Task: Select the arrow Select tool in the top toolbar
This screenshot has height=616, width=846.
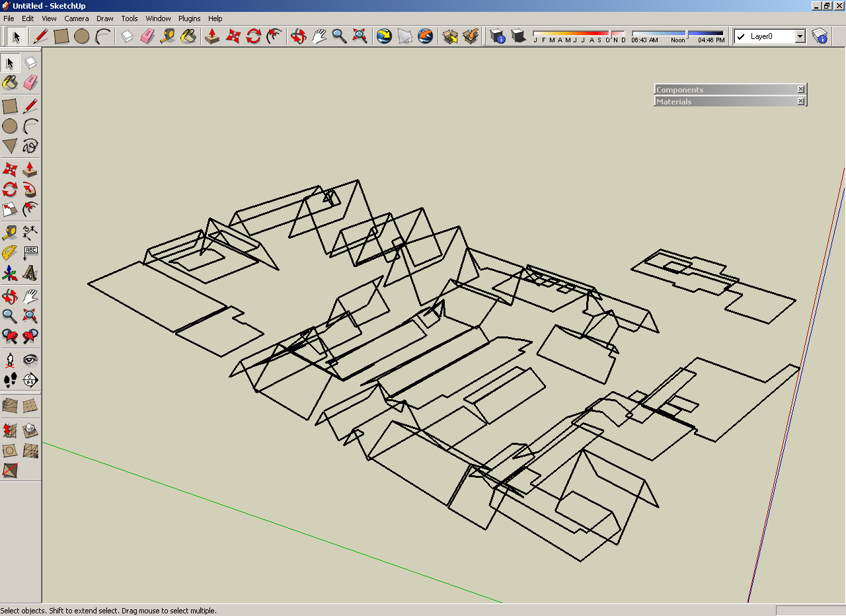Action: pyautogui.click(x=17, y=36)
